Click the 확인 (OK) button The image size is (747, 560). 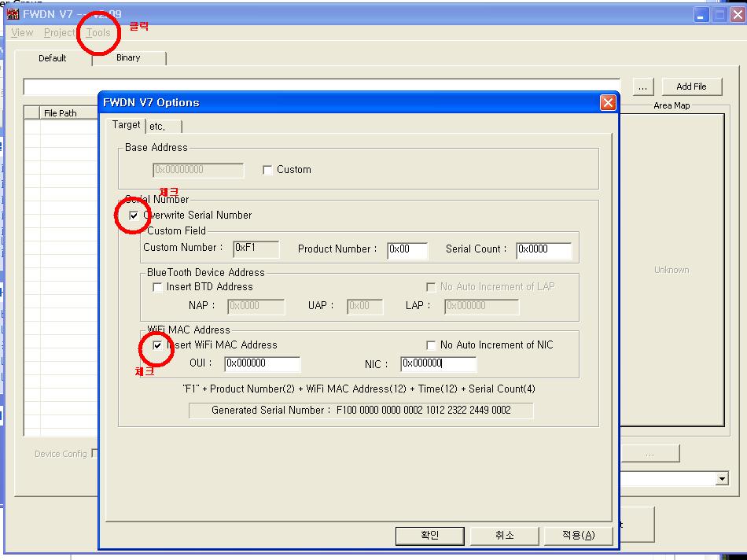429,535
